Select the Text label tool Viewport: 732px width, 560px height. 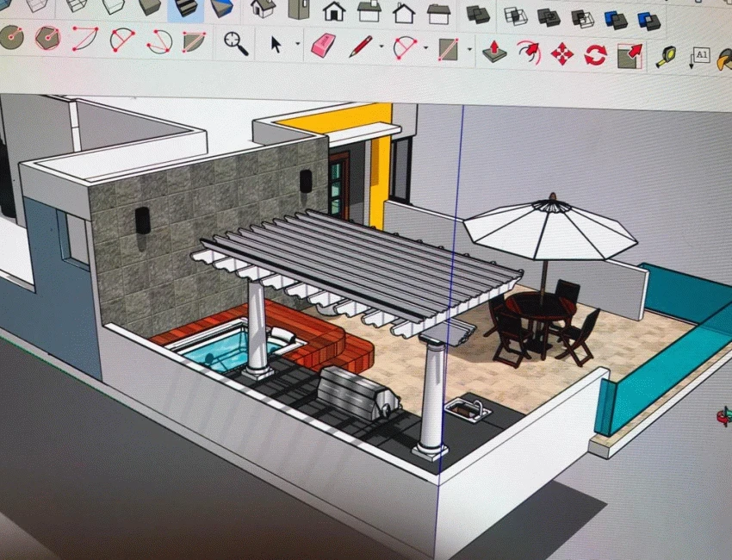[x=700, y=57]
